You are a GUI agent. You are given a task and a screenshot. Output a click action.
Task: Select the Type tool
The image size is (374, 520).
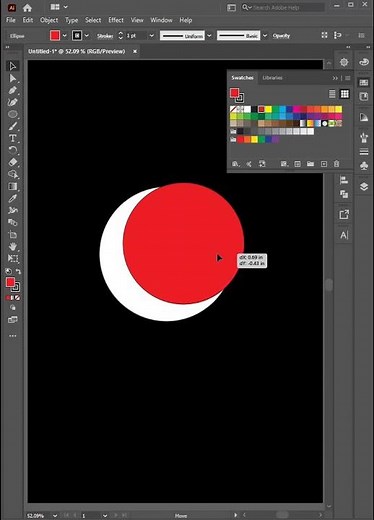pyautogui.click(x=13, y=138)
